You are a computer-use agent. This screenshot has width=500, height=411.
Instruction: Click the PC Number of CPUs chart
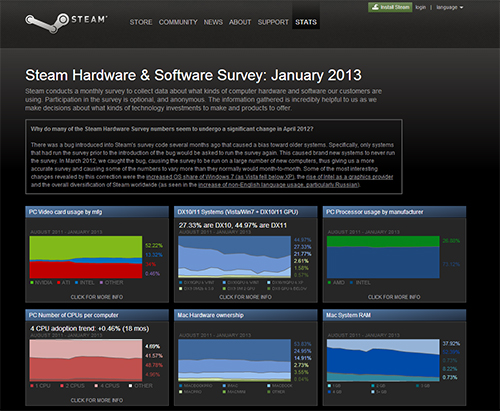tap(86, 360)
